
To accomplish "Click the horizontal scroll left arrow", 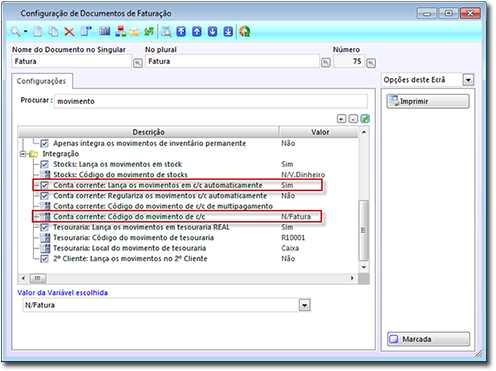I will click(x=23, y=278).
